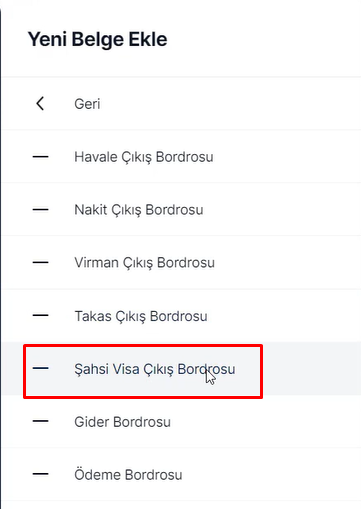Click the dash icon beside Gider Bordrosu

tap(40, 421)
